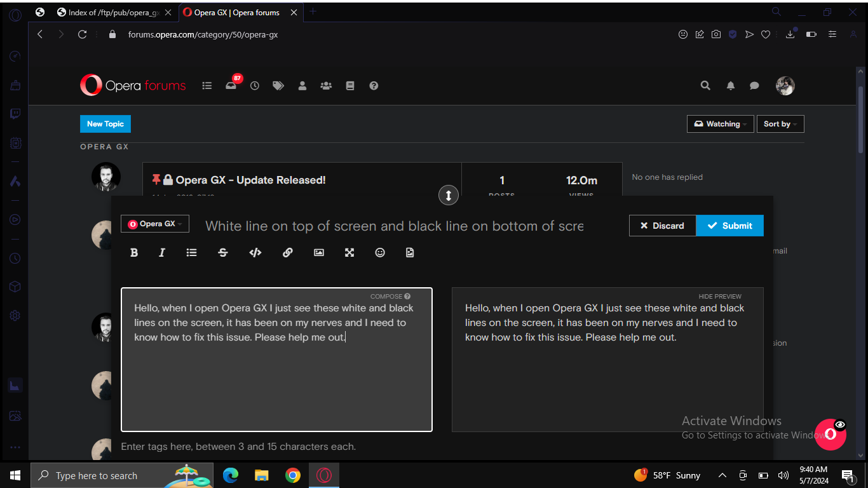Click the upload file icon in composer

[x=410, y=253]
